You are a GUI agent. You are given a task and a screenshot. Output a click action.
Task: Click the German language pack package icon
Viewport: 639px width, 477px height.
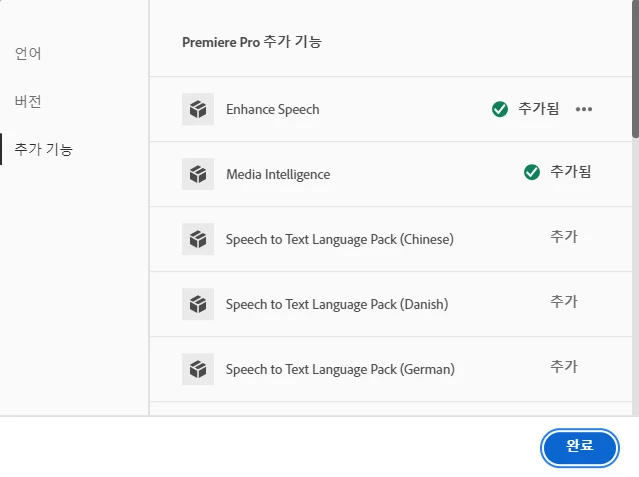[198, 369]
